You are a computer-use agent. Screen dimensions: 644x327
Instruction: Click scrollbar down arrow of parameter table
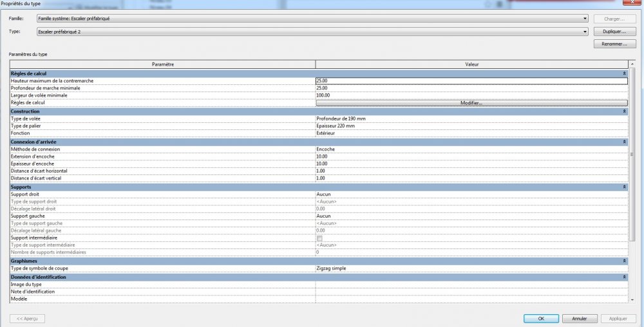pos(632,300)
